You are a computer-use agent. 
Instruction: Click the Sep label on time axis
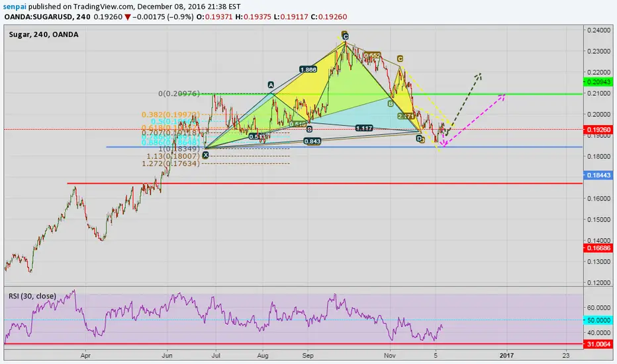tap(308, 355)
